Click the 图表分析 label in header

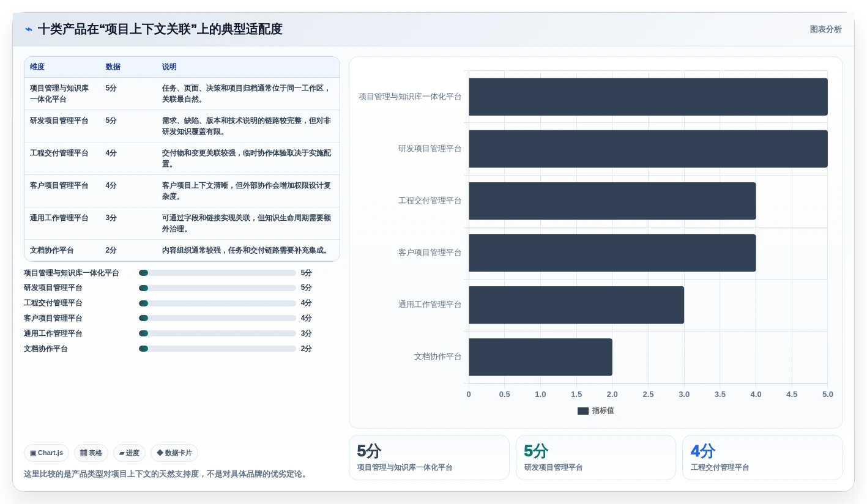825,29
